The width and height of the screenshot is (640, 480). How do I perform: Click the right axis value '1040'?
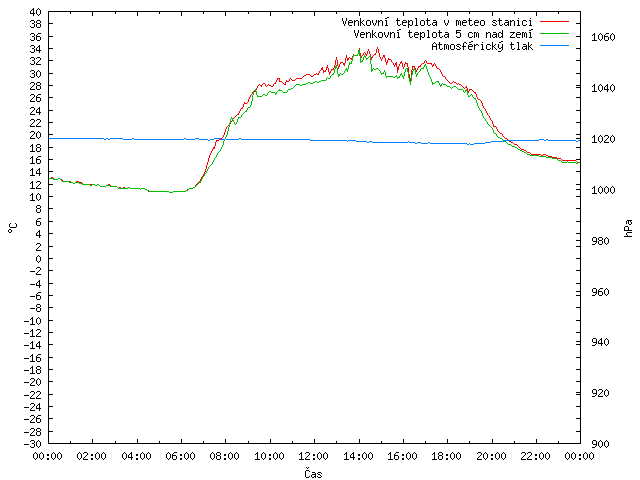coord(603,88)
